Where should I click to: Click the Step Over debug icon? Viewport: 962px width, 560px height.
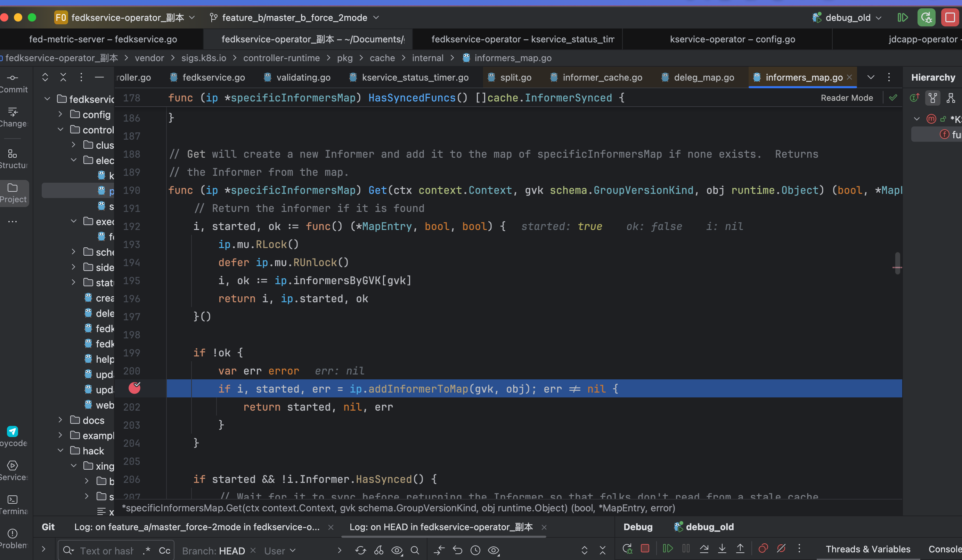click(704, 549)
